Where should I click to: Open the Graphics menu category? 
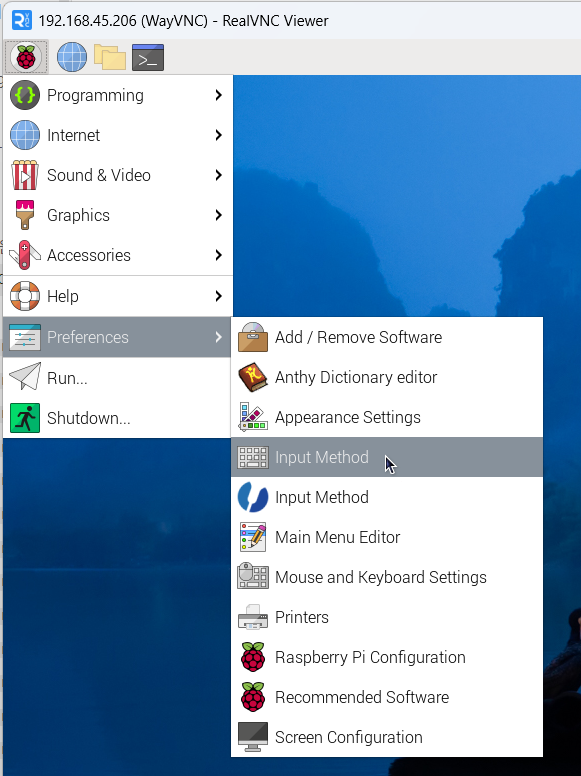coord(118,215)
